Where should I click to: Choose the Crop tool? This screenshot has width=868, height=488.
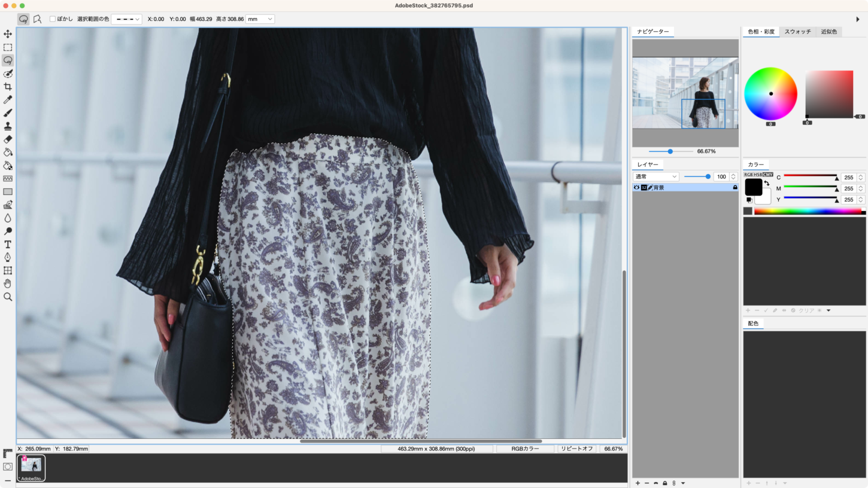pyautogui.click(x=8, y=87)
